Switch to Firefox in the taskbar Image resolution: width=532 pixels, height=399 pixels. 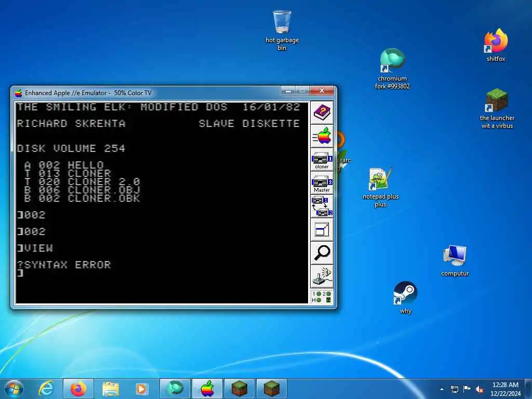[x=78, y=389]
